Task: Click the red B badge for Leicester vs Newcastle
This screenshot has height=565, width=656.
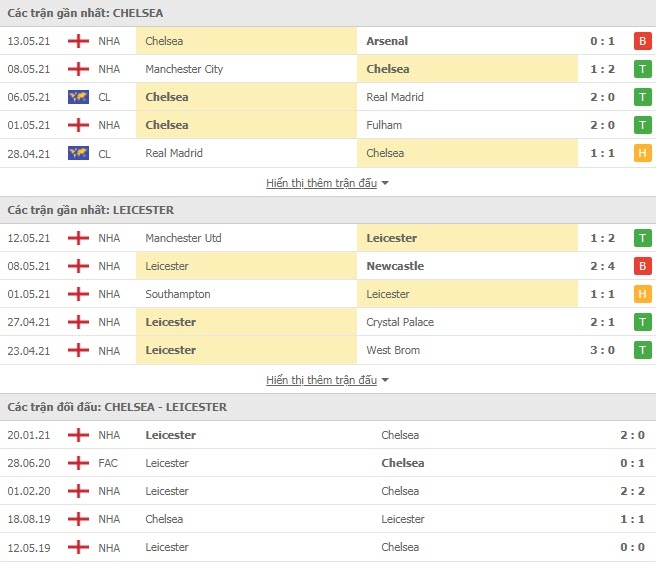Action: (643, 266)
